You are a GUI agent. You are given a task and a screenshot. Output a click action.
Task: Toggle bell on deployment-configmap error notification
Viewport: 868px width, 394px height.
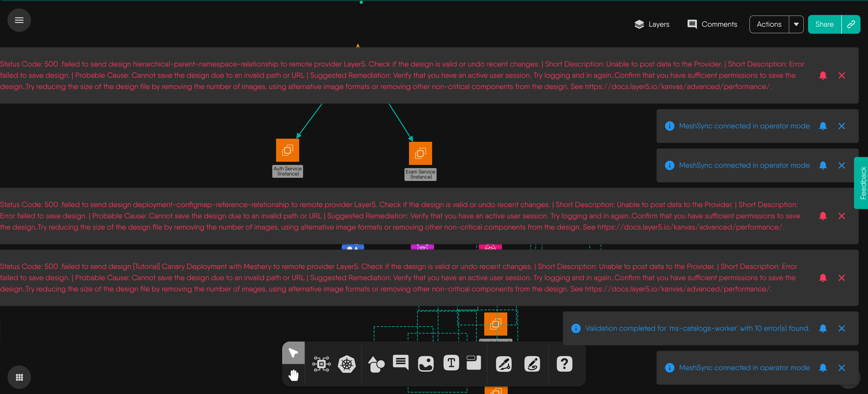click(823, 216)
